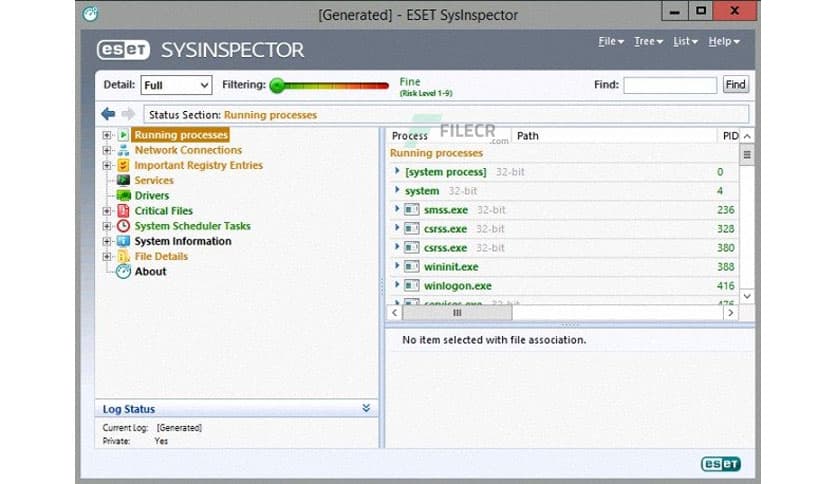Select the Services tree item label

coord(154,180)
